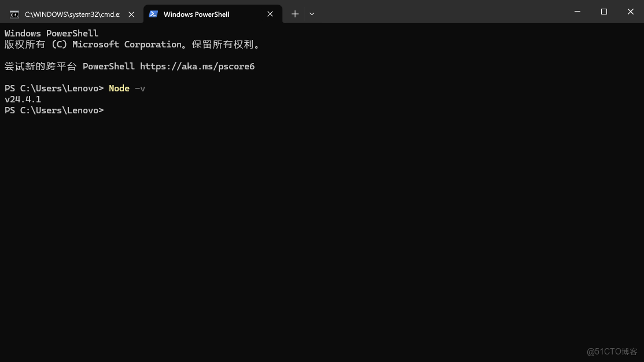
Task: Open a new tab with the plus button
Action: point(295,13)
